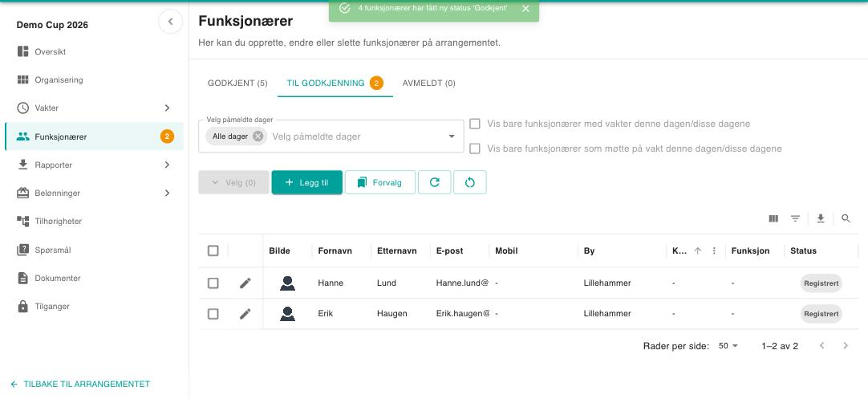Edit Erik Haugen with the pencil icon
Screen dimensions: 868x399
point(245,314)
